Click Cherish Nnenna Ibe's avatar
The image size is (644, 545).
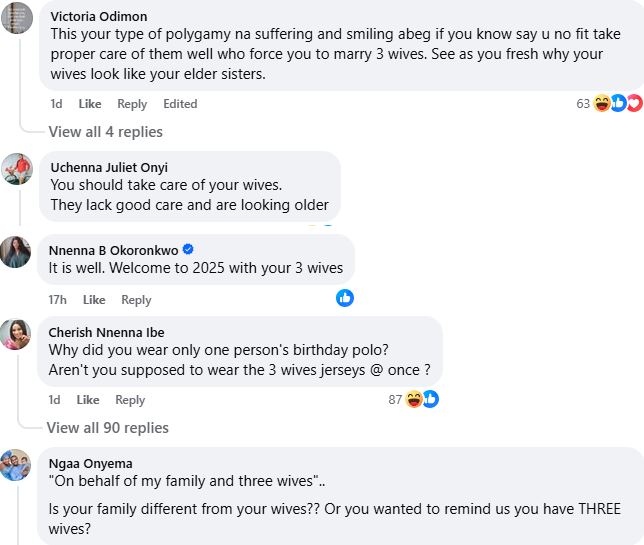pyautogui.click(x=15, y=334)
